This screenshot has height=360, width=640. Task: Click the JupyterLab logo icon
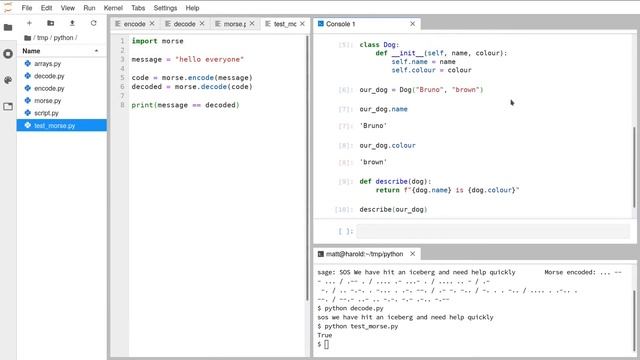click(x=8, y=7)
